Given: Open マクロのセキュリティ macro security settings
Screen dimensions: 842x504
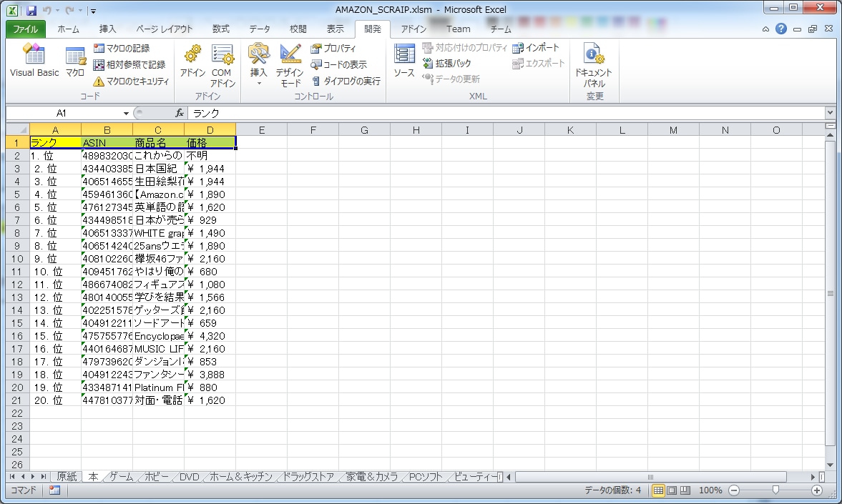Looking at the screenshot, I should (x=131, y=81).
